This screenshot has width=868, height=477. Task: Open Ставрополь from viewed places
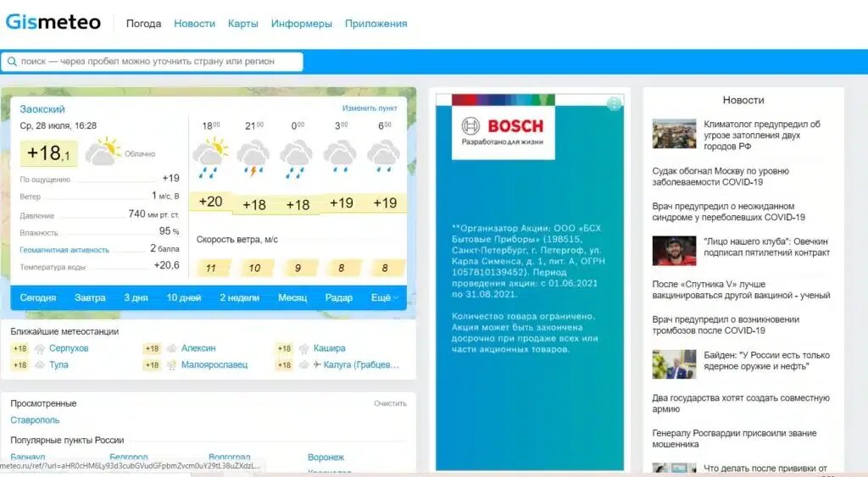[x=35, y=420]
